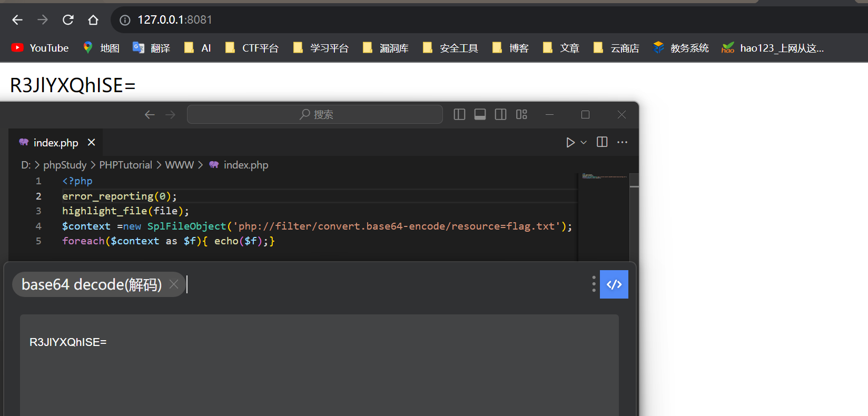Viewport: 868px width, 416px height.
Task: Go back in the browser
Action: pyautogui.click(x=17, y=20)
